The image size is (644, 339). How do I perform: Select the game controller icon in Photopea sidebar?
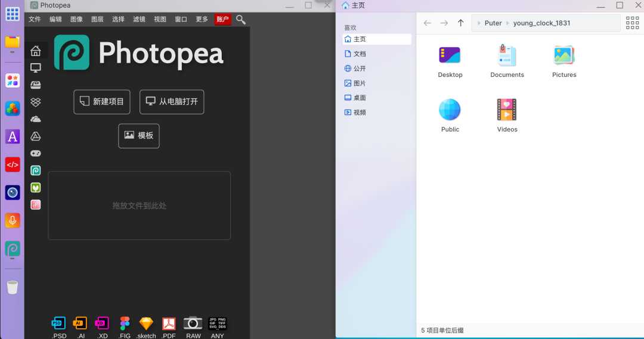36,153
